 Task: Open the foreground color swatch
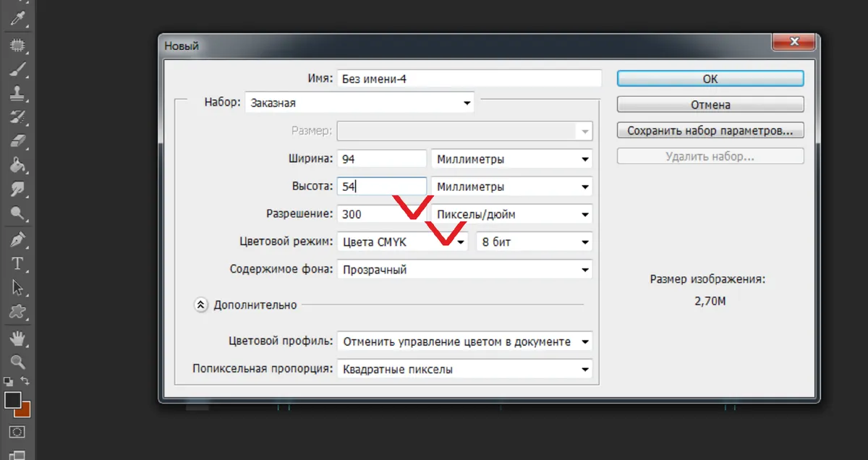pos(12,399)
